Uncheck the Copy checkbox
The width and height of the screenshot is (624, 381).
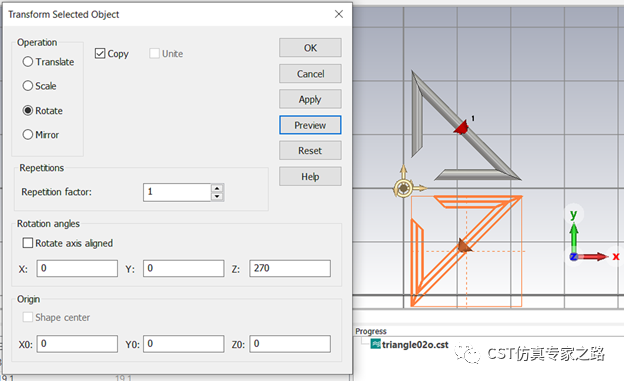pos(100,53)
